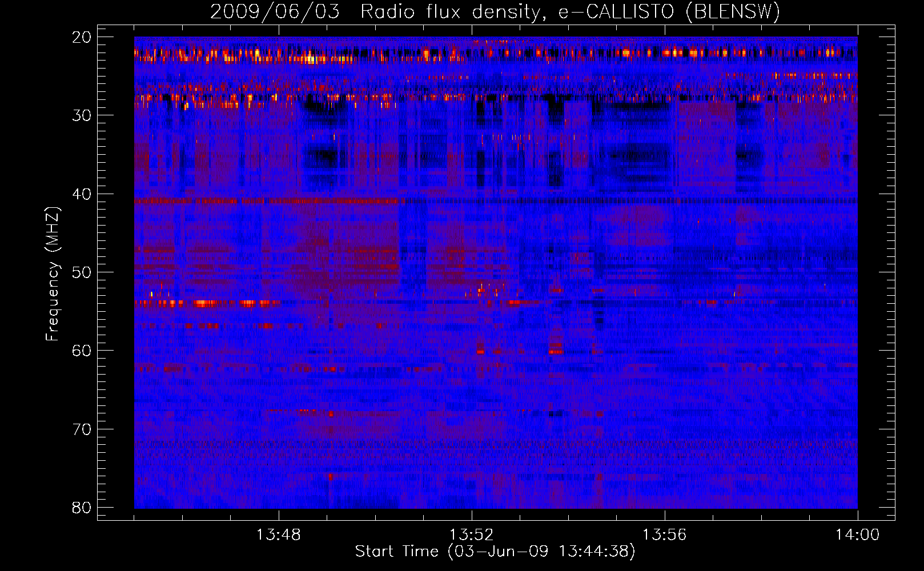
Task: Click the '30' frequency tick label
Action: [x=82, y=115]
